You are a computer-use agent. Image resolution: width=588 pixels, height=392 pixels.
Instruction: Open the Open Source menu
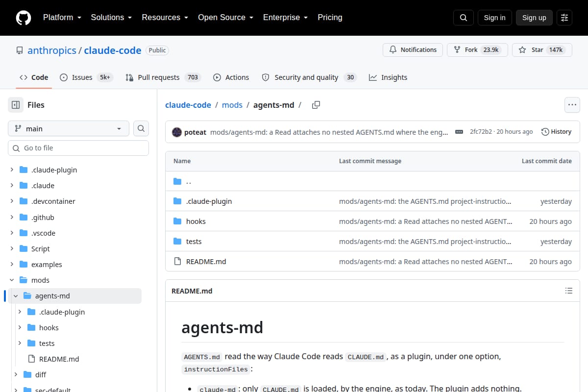(x=225, y=18)
